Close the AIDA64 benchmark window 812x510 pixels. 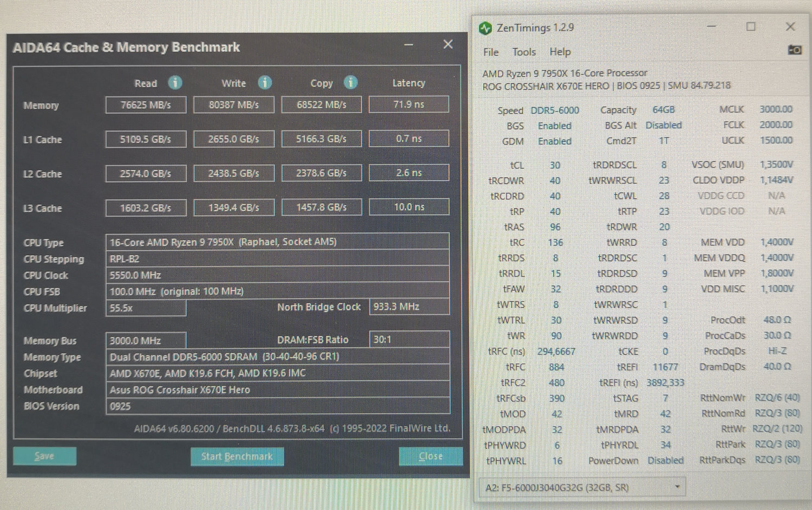[x=448, y=44]
